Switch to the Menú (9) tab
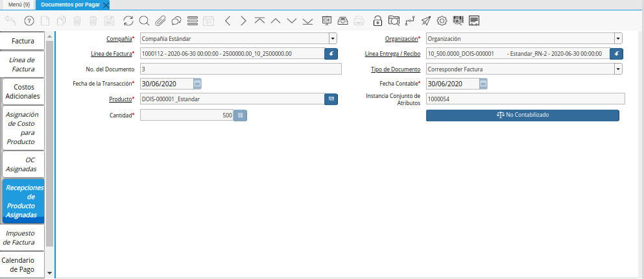 coord(19,5)
